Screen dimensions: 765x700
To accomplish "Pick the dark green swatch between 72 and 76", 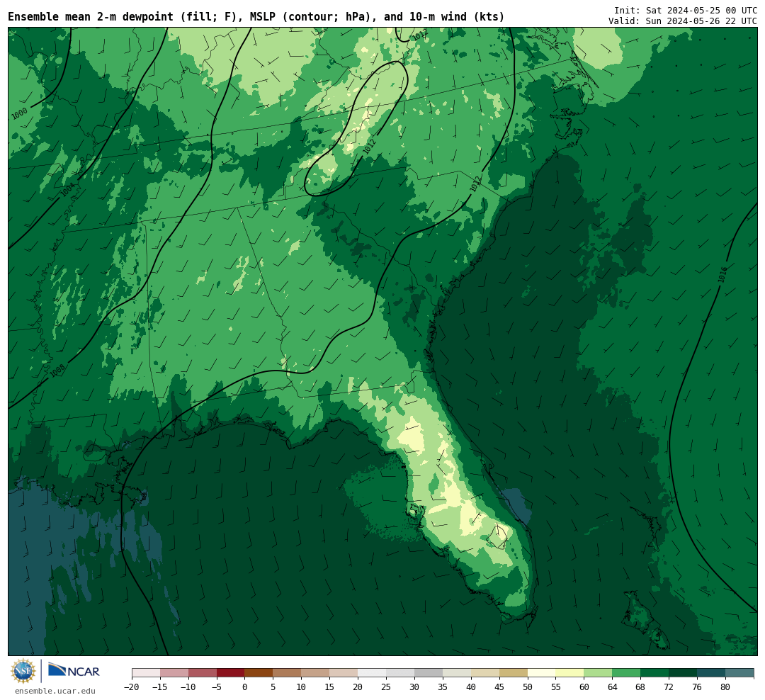I will pos(684,673).
